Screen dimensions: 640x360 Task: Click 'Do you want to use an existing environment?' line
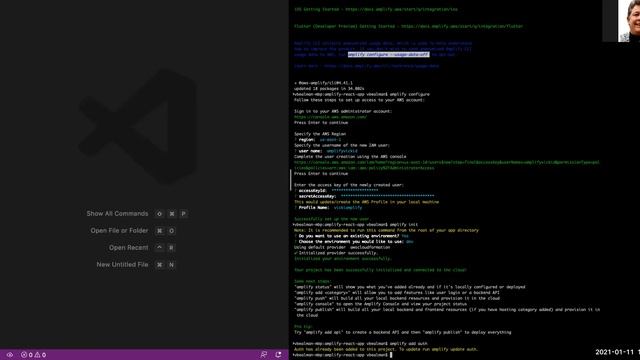click(351, 236)
